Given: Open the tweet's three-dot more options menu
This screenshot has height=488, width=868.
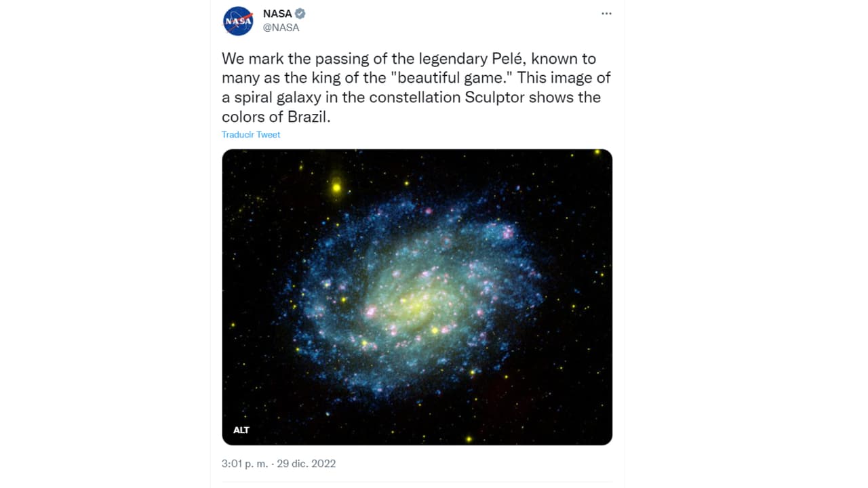Looking at the screenshot, I should coord(606,14).
